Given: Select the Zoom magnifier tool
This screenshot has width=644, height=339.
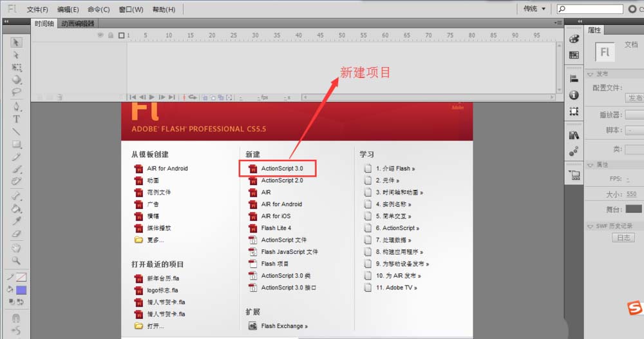Looking at the screenshot, I should pos(17,260).
